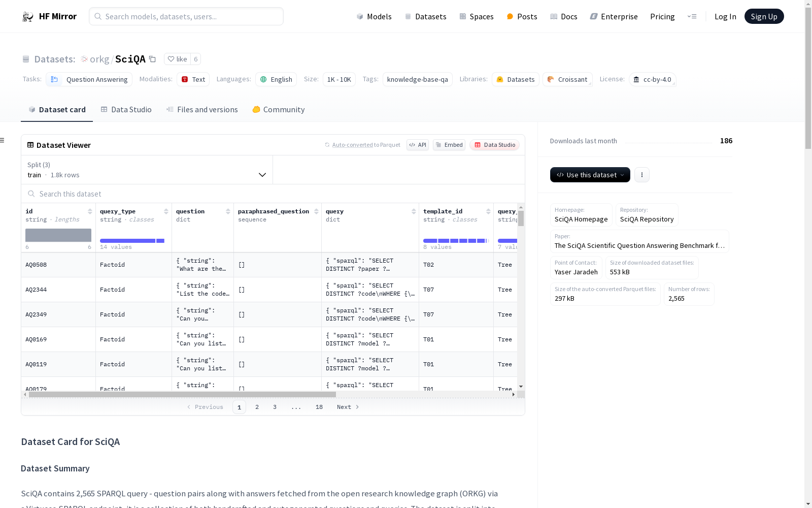This screenshot has height=508, width=812.
Task: Open Data Studio from viewer header
Action: [495, 145]
